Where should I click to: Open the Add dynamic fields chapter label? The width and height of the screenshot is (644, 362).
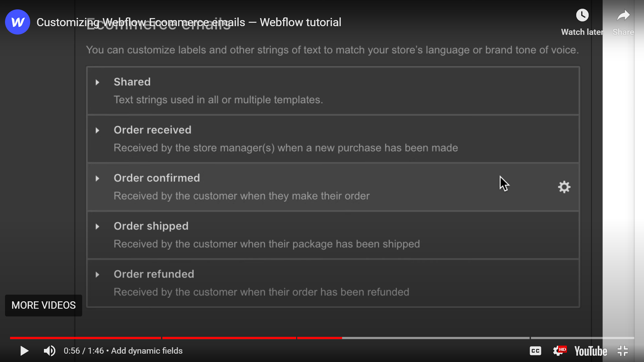click(147, 351)
